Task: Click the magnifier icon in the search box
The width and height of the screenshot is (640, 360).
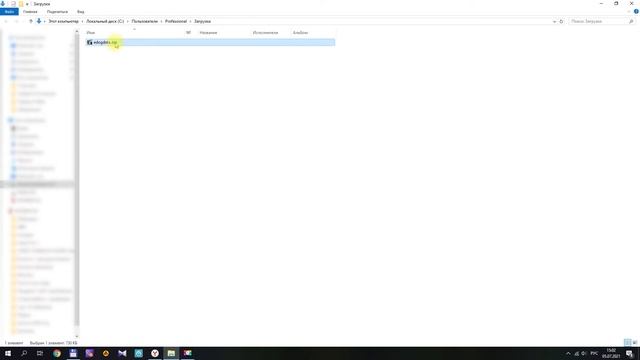Action: (631, 21)
